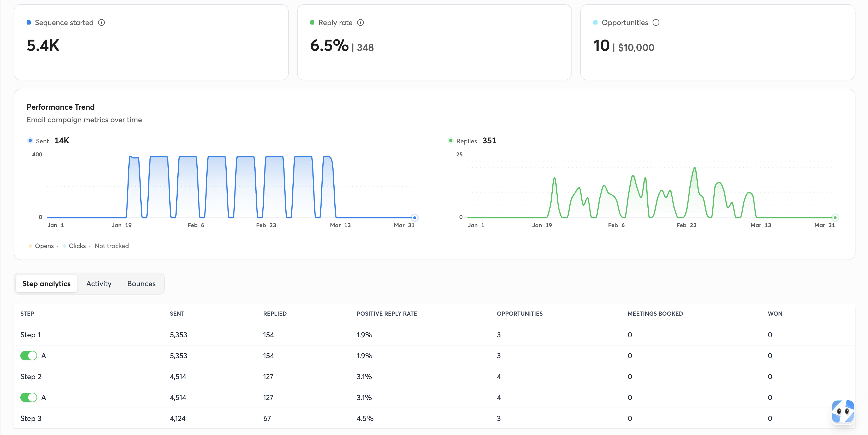Click info icon beside Opportunities
This screenshot has width=868, height=435.
[656, 23]
